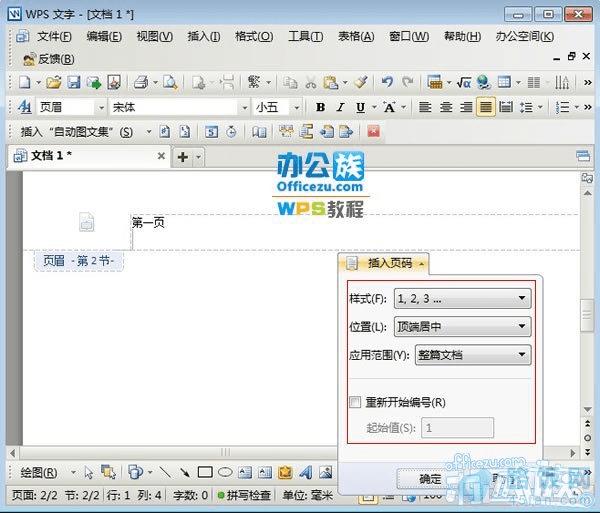The image size is (600, 513).
Task: Insert hyperlink globe icon
Action: coord(484,82)
